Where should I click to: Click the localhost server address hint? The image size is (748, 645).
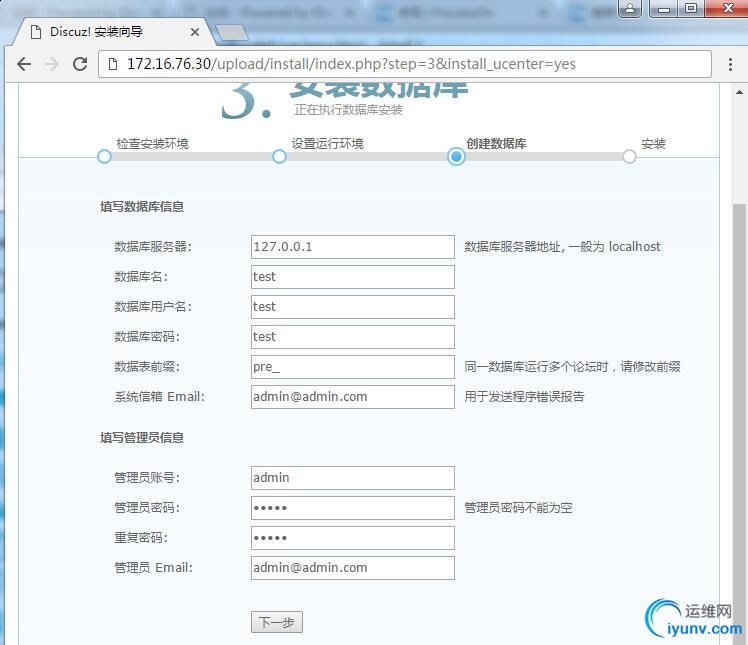(562, 247)
